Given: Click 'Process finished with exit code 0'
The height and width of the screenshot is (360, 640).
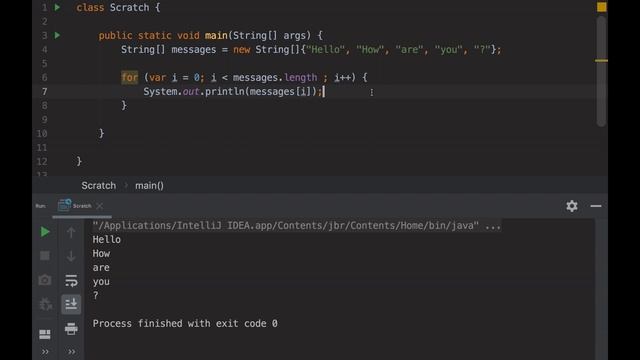Looking at the screenshot, I should [185, 323].
